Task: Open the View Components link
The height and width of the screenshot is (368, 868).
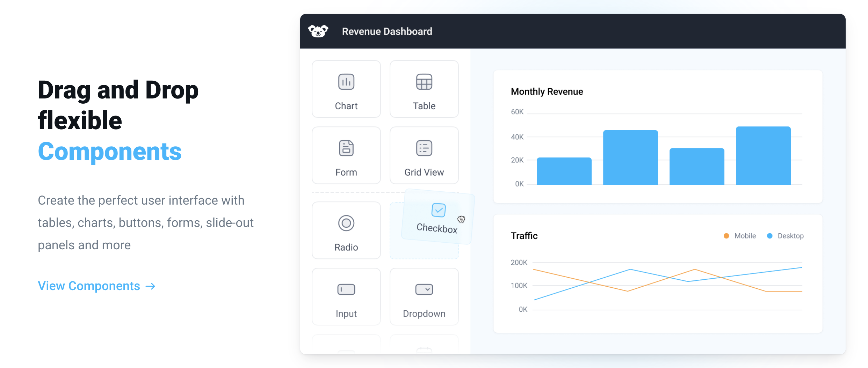Action: [96, 286]
